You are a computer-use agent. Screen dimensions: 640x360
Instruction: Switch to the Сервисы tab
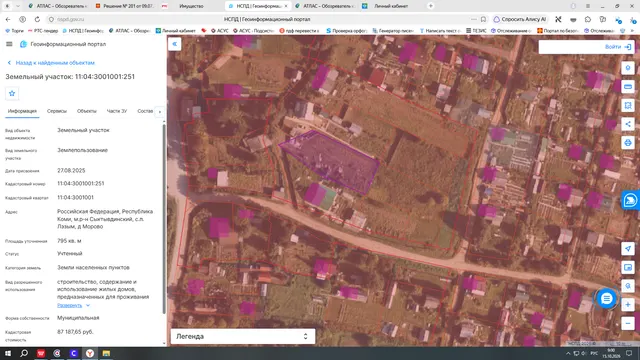[57, 111]
